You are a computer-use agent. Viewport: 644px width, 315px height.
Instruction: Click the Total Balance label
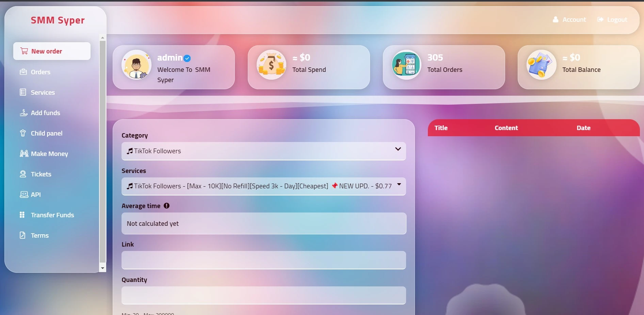pos(581,70)
